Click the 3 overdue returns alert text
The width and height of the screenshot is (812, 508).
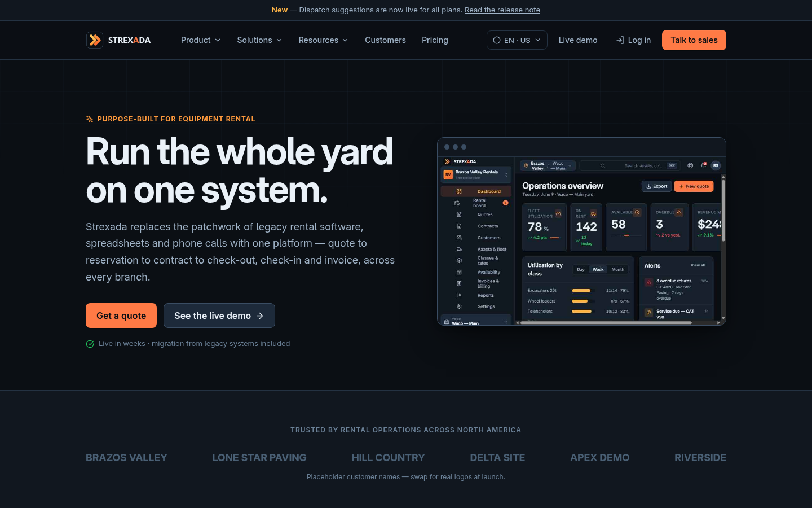(674, 281)
